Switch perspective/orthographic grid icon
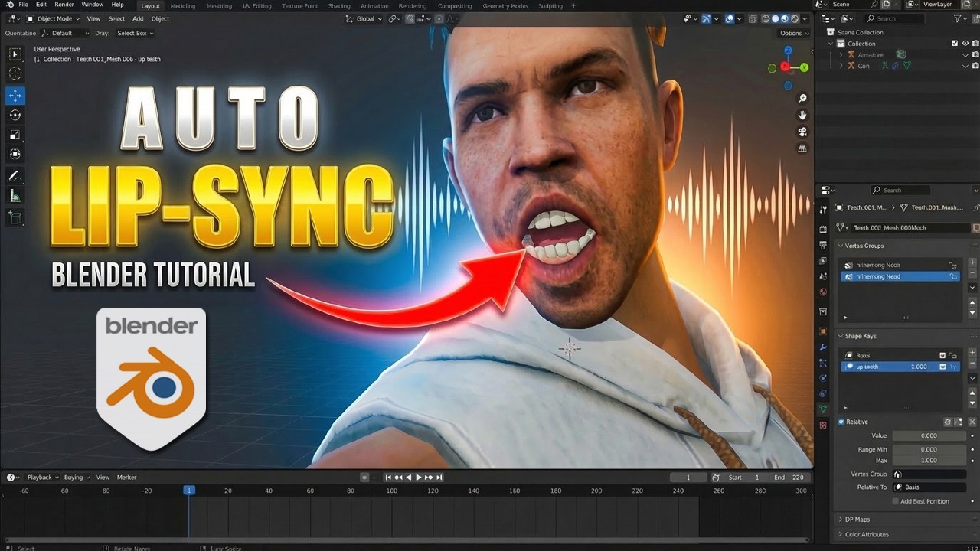The height and width of the screenshot is (551, 980). click(x=802, y=148)
